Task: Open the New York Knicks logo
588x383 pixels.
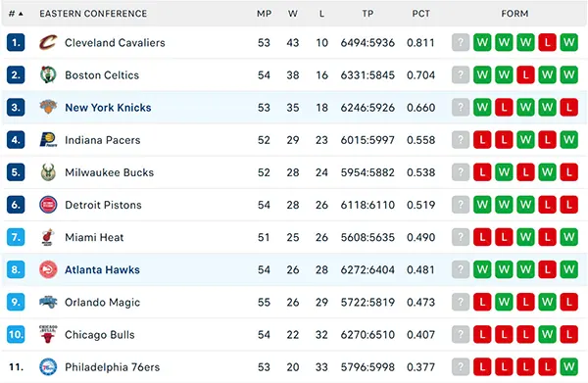Action: 48,107
